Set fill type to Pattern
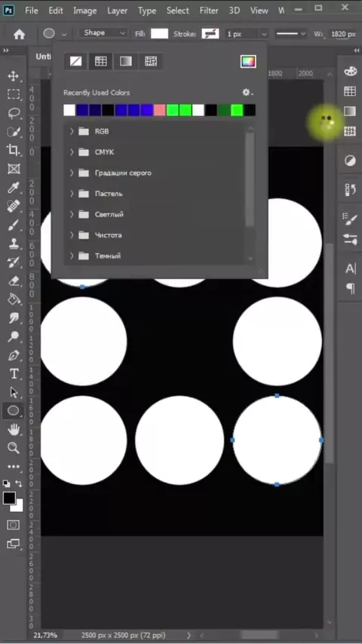The image size is (362, 644). pyautogui.click(x=151, y=62)
